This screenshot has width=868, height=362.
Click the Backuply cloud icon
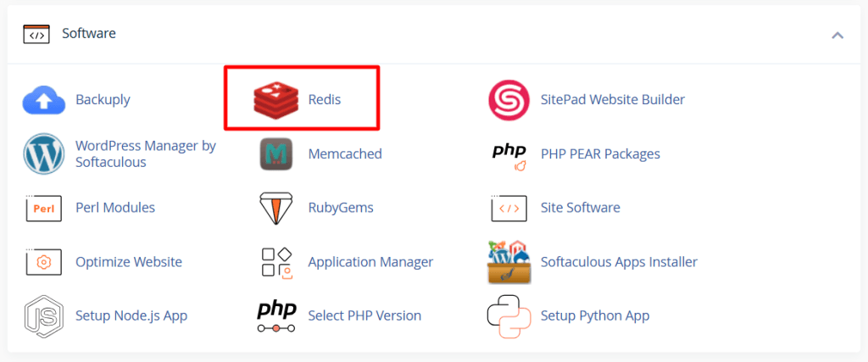44,100
